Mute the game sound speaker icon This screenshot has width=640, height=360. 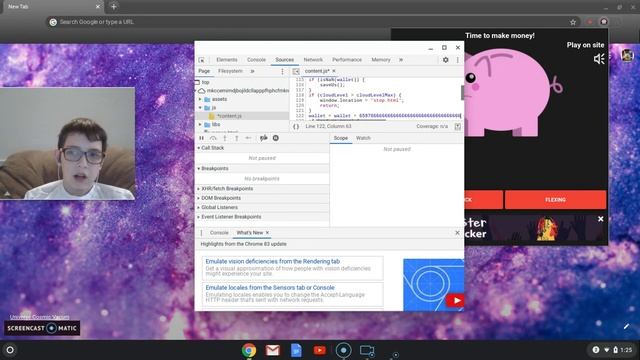point(599,59)
